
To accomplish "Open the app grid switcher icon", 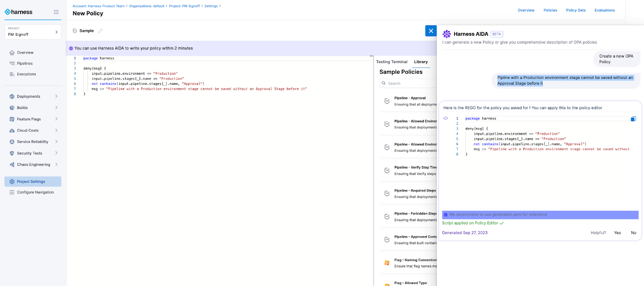I will coord(56,12).
